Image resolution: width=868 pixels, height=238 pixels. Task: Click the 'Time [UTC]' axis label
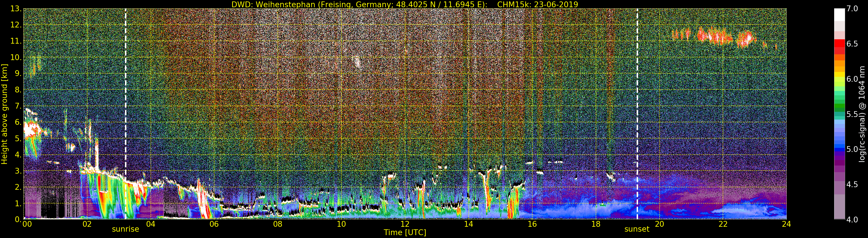(x=405, y=232)
